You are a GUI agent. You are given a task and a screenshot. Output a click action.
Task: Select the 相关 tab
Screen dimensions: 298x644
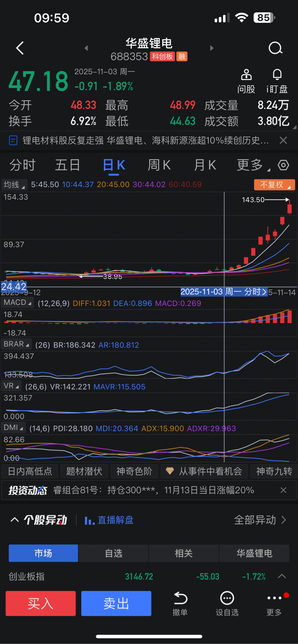[184, 553]
